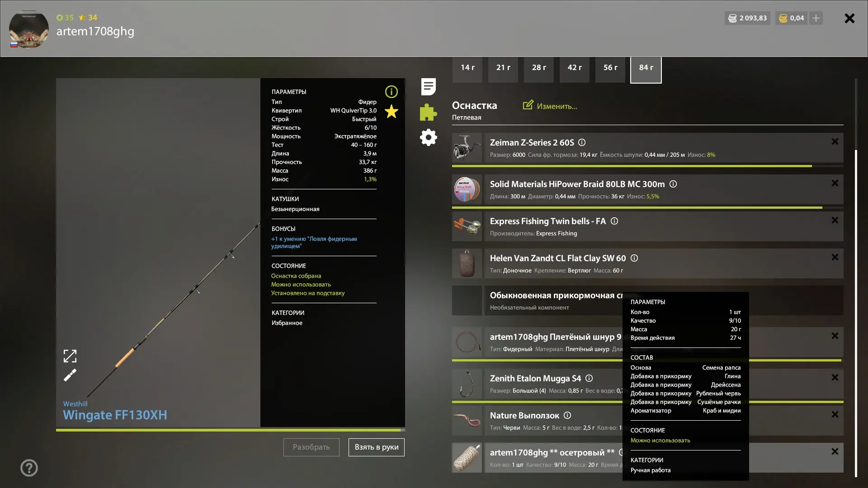View info on Express Fishing Twin bells
Viewport: 868px width, 488px height.
pos(614,221)
